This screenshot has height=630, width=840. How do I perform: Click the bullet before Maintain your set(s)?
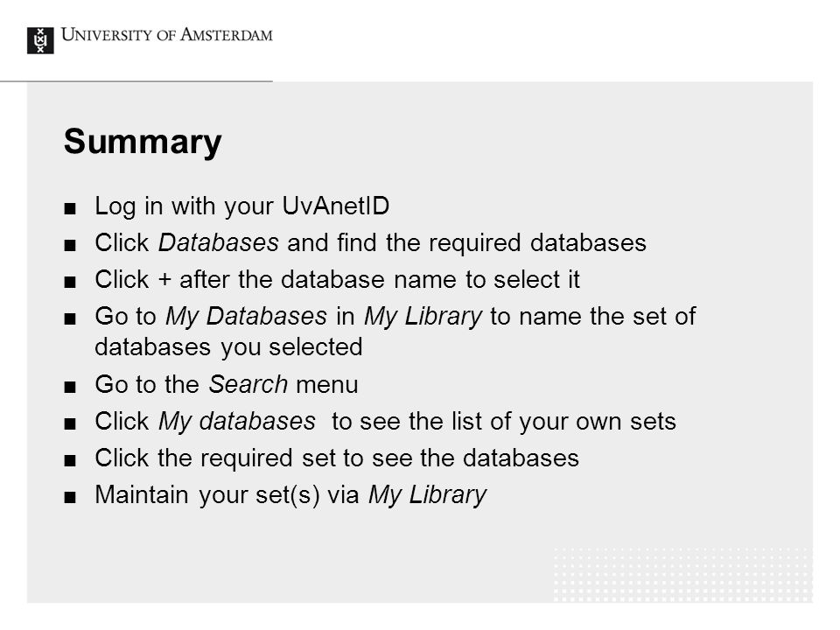coord(70,497)
